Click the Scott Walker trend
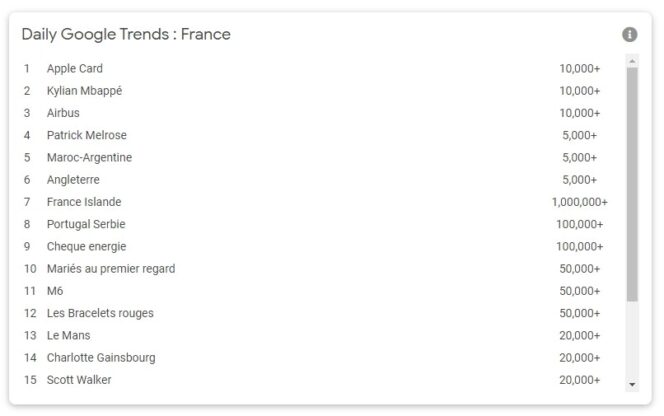Image resolution: width=664 pixels, height=416 pixels. [79, 380]
